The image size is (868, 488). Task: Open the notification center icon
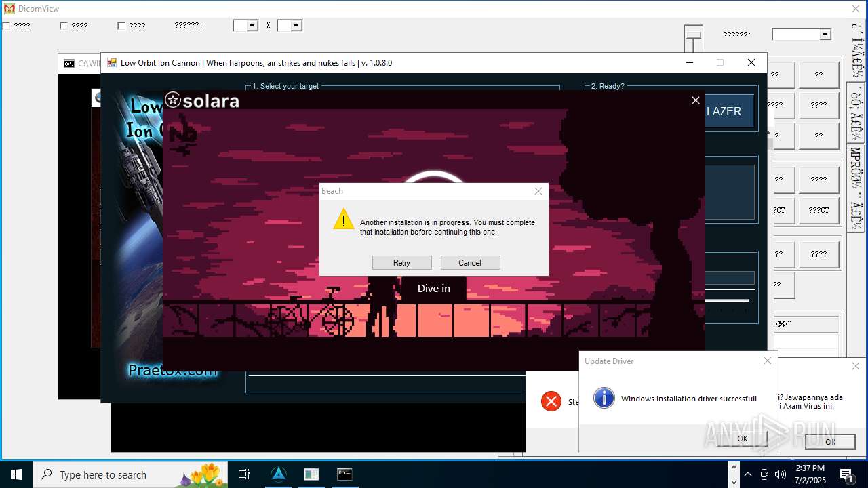coord(848,474)
